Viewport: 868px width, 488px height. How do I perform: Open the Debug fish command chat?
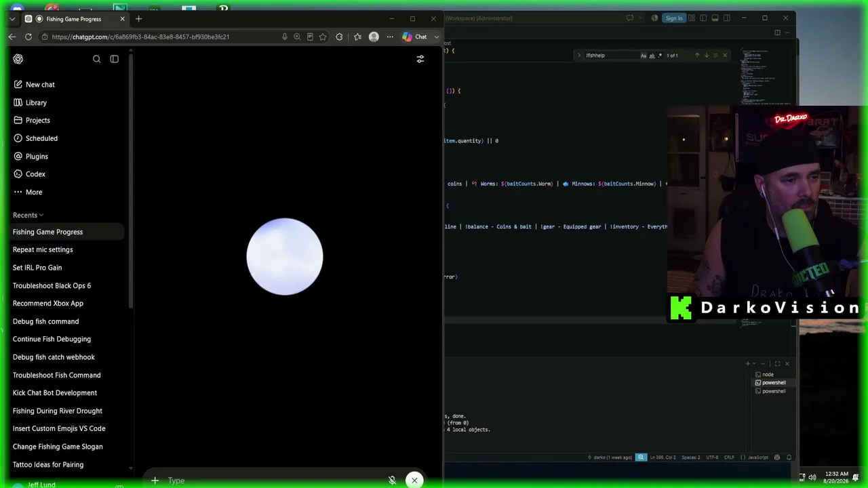tap(45, 321)
